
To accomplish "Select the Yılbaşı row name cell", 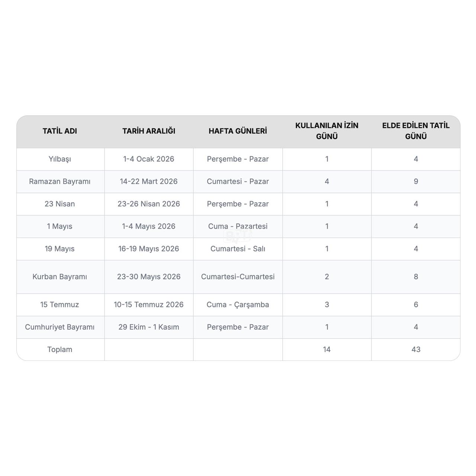I will pyautogui.click(x=60, y=159).
